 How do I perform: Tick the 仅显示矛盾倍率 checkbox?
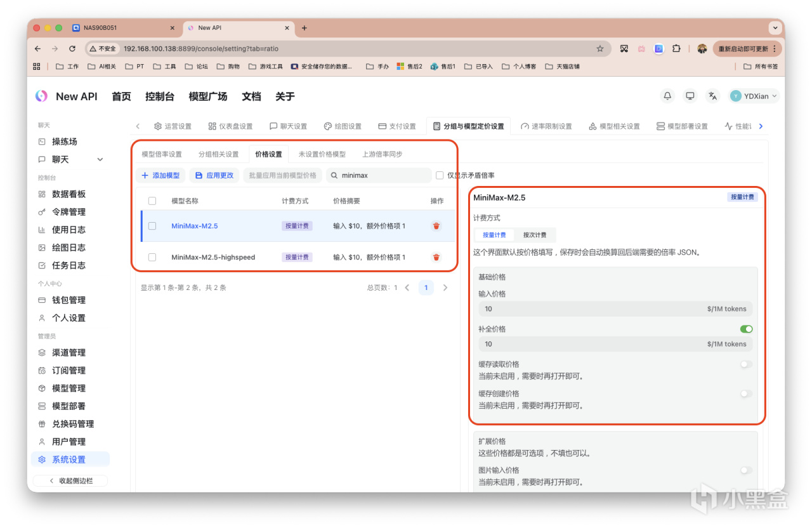coord(440,175)
